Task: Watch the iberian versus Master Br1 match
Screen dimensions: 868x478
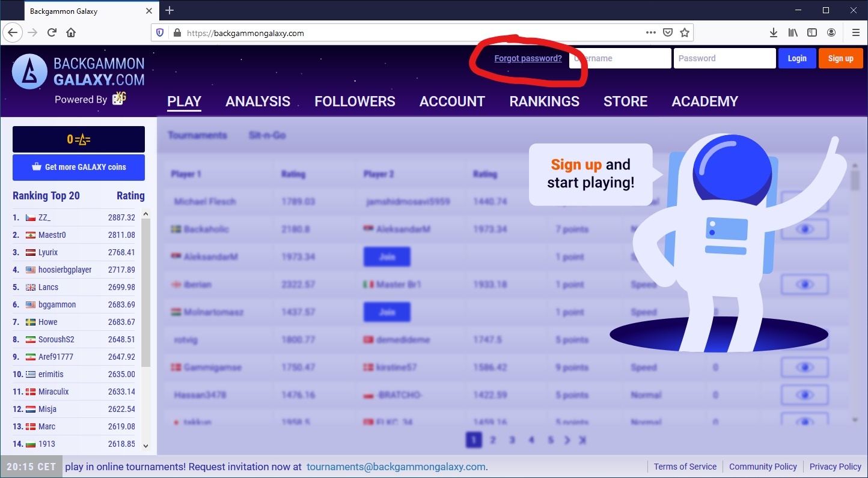Action: [805, 284]
